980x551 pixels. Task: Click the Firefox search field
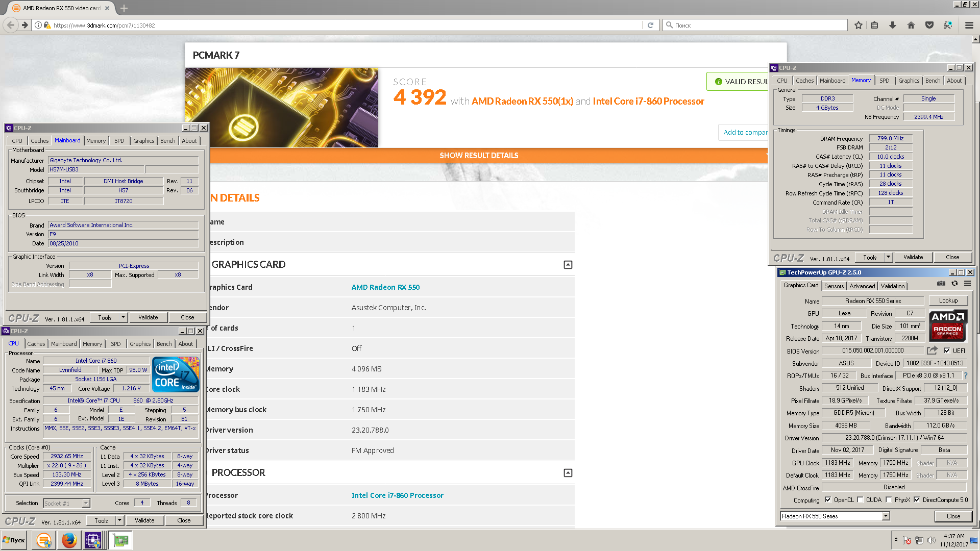coord(755,25)
